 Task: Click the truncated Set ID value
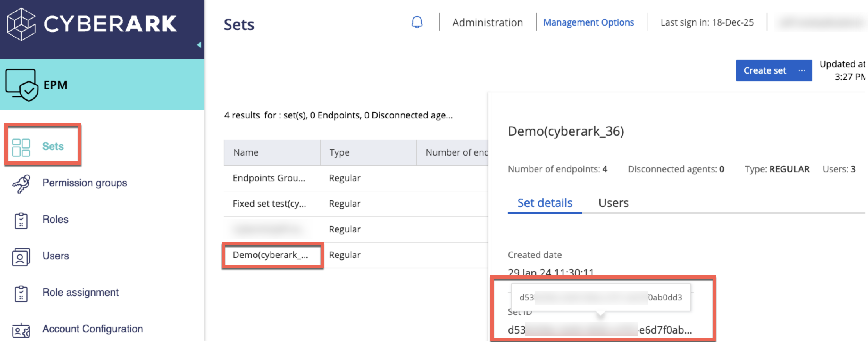point(600,330)
